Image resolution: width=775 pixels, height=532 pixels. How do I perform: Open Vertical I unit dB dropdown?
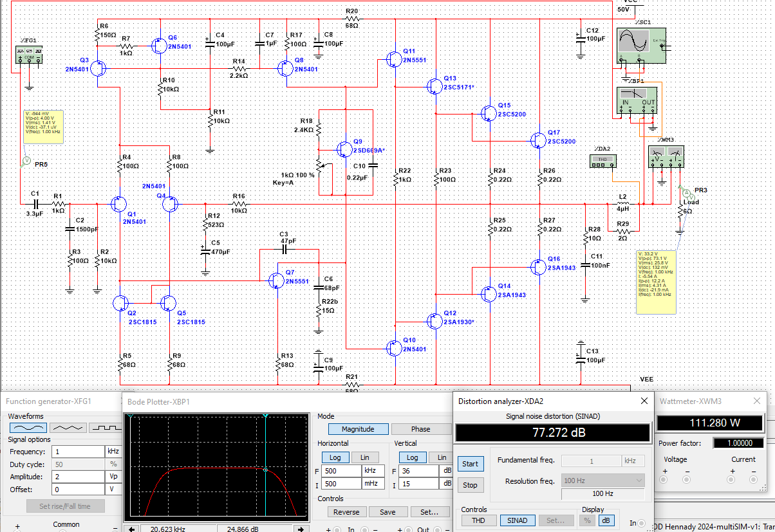pos(446,483)
